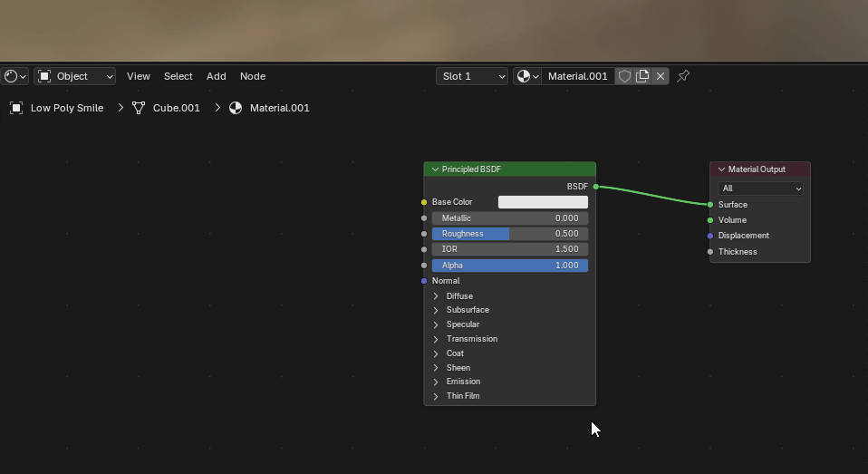Open the Object shader type dropdown
Image resolution: width=868 pixels, height=474 pixels.
tap(75, 76)
